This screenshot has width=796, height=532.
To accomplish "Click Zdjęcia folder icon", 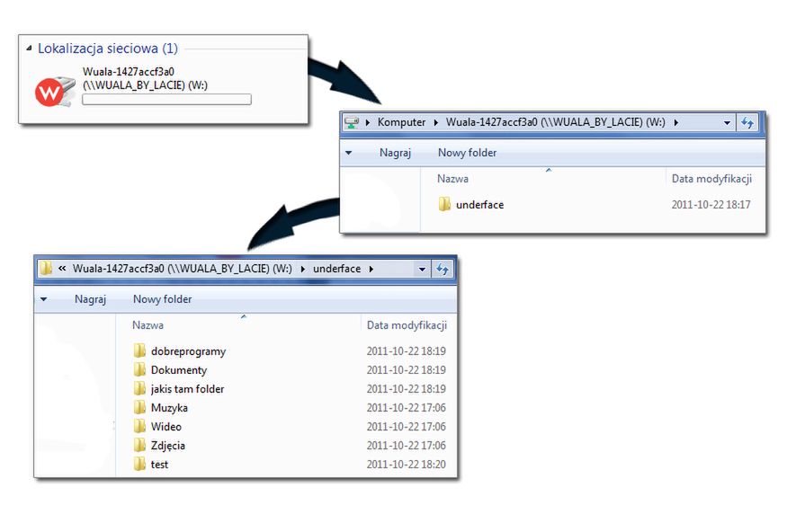I will [139, 445].
